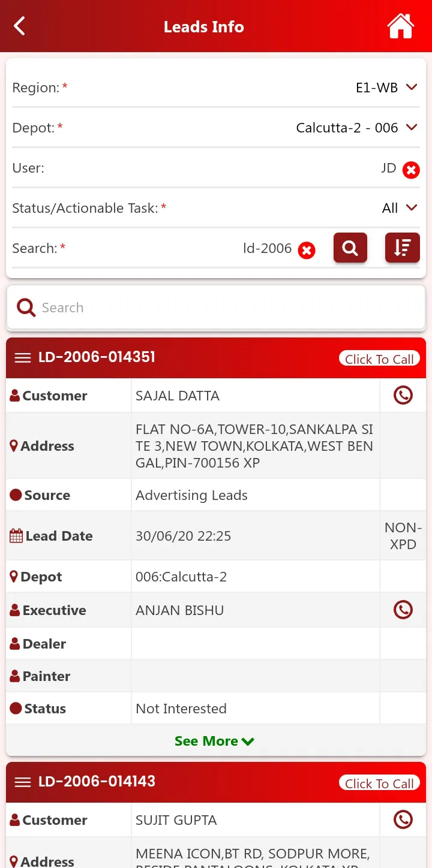Screen dimensions: 432x868
Task: Open the sort order button
Action: (403, 248)
